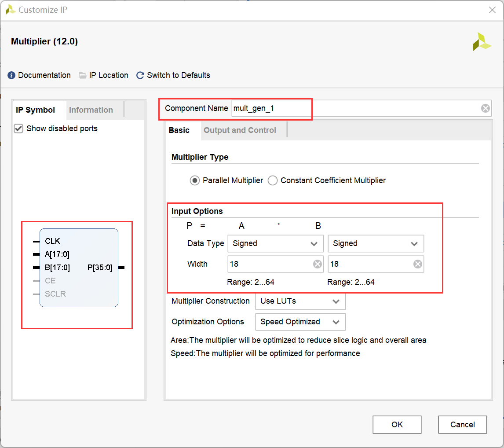Click the IP symbol block diagram
This screenshot has height=448, width=504.
coord(79,268)
